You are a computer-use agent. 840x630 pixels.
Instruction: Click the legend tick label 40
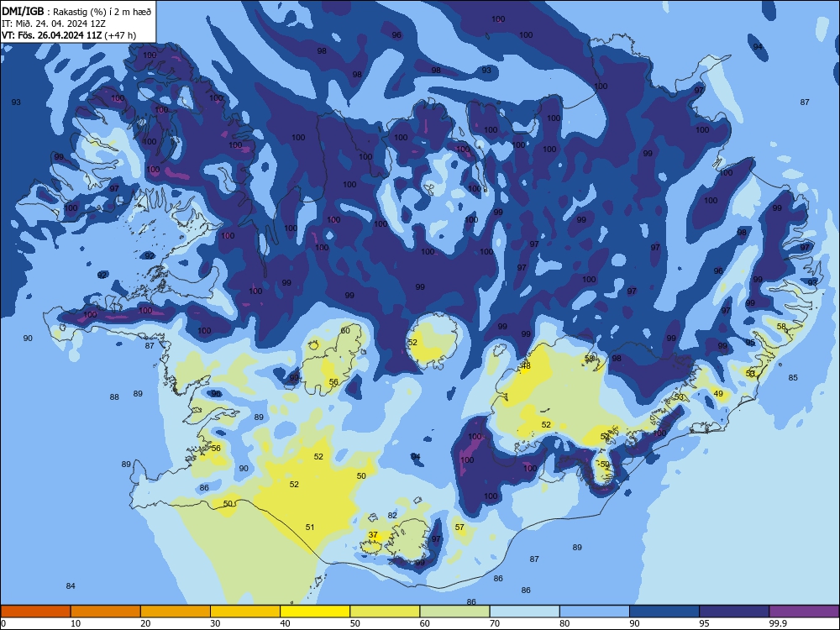click(285, 623)
